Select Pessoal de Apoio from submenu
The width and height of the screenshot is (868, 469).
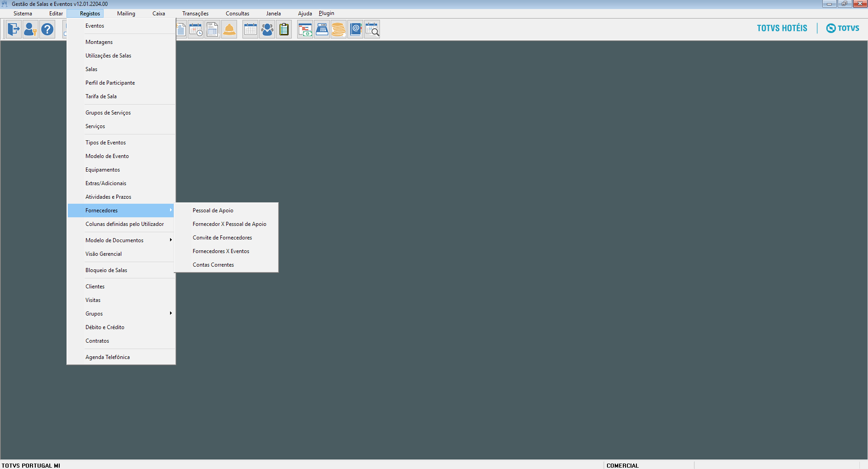tap(213, 211)
